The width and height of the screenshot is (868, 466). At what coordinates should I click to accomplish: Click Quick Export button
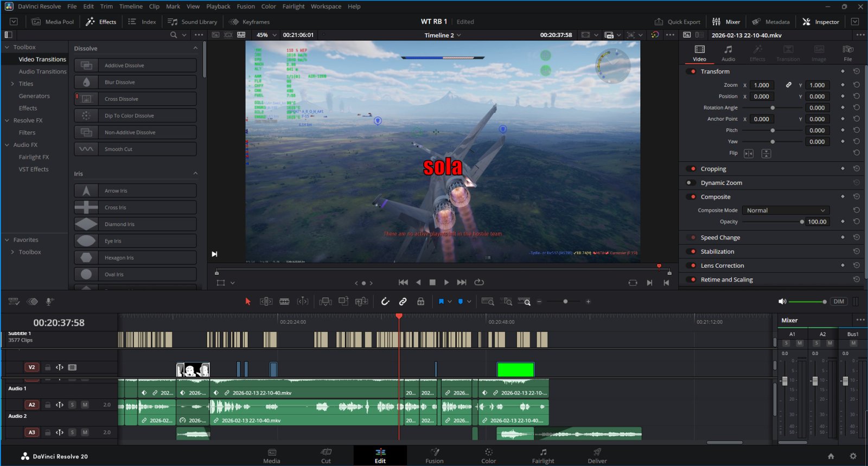[678, 22]
